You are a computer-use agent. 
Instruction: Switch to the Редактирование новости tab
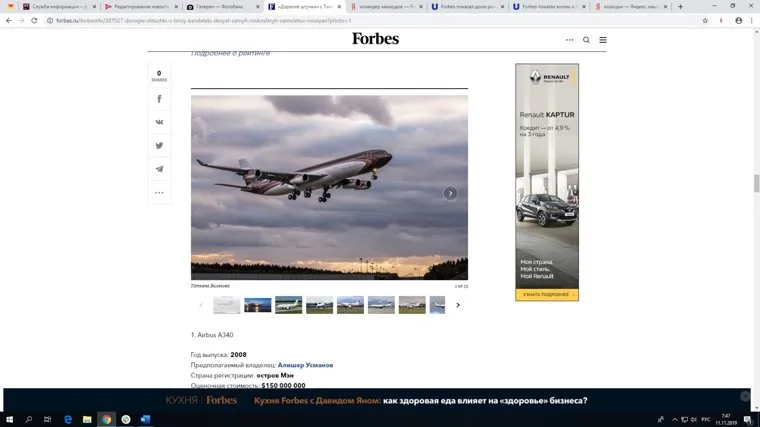tap(137, 6)
